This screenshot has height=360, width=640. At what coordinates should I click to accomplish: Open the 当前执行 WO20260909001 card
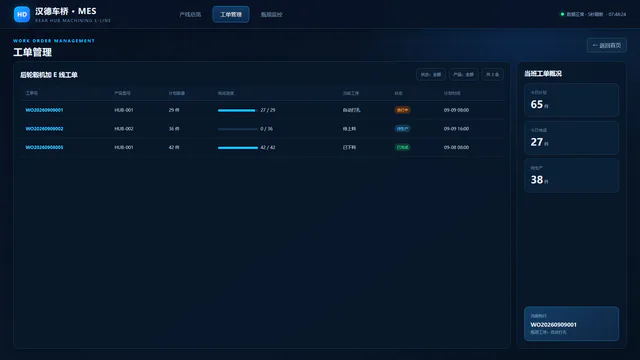point(571,324)
